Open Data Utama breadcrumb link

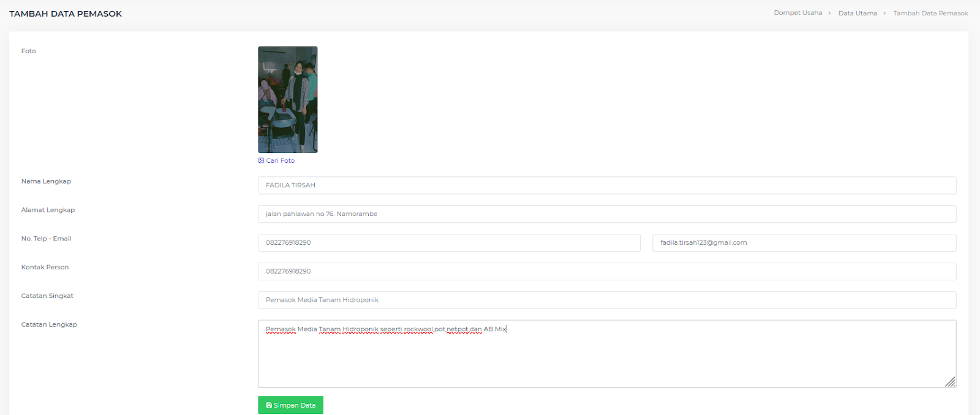click(x=858, y=13)
